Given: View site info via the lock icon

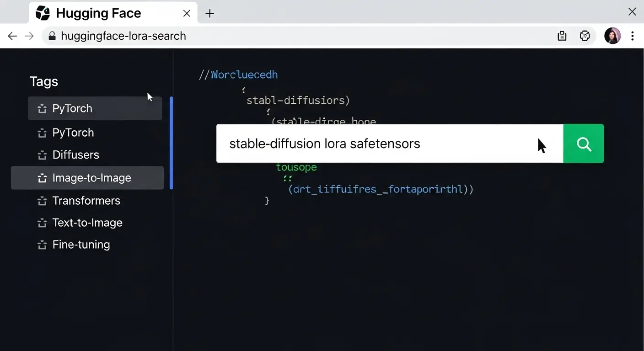Looking at the screenshot, I should tap(52, 36).
